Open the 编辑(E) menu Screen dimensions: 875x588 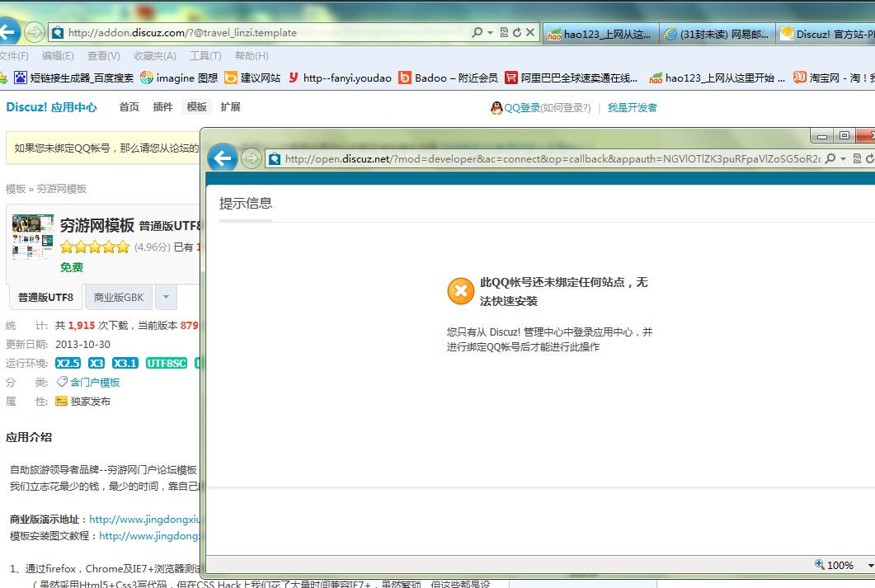58,56
